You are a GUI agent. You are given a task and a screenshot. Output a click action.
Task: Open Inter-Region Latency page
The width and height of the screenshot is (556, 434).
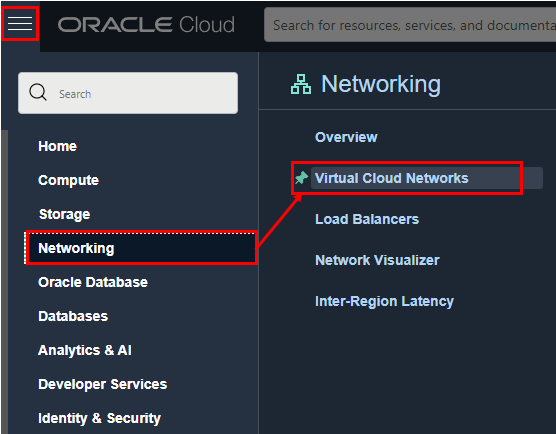[x=384, y=301]
